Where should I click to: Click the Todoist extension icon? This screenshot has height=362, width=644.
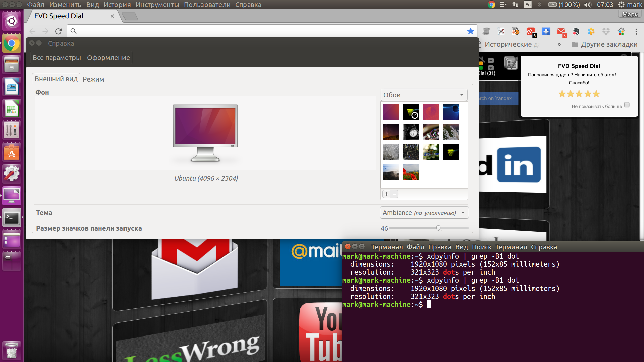point(531,32)
